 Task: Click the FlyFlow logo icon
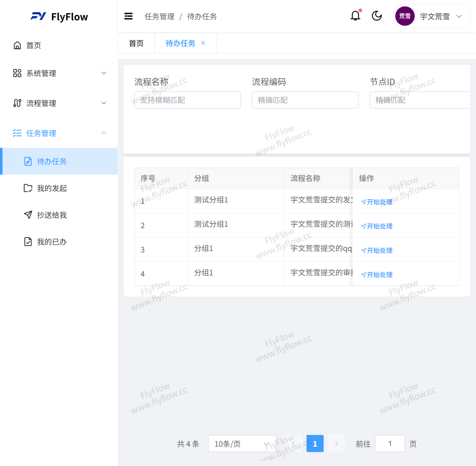(38, 16)
